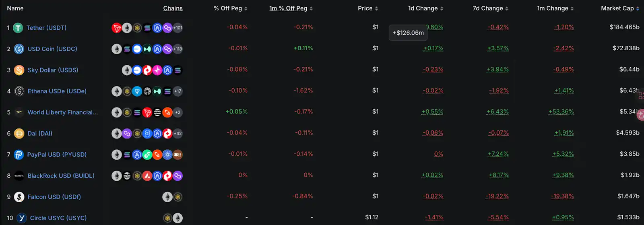644x225 pixels.
Task: Click the Circle USYC logo icon
Action: click(x=22, y=218)
